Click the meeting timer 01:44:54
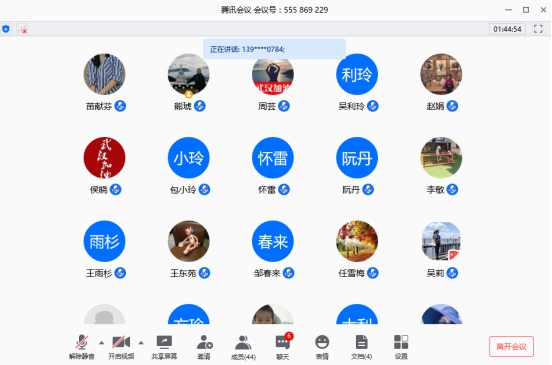 (x=507, y=29)
